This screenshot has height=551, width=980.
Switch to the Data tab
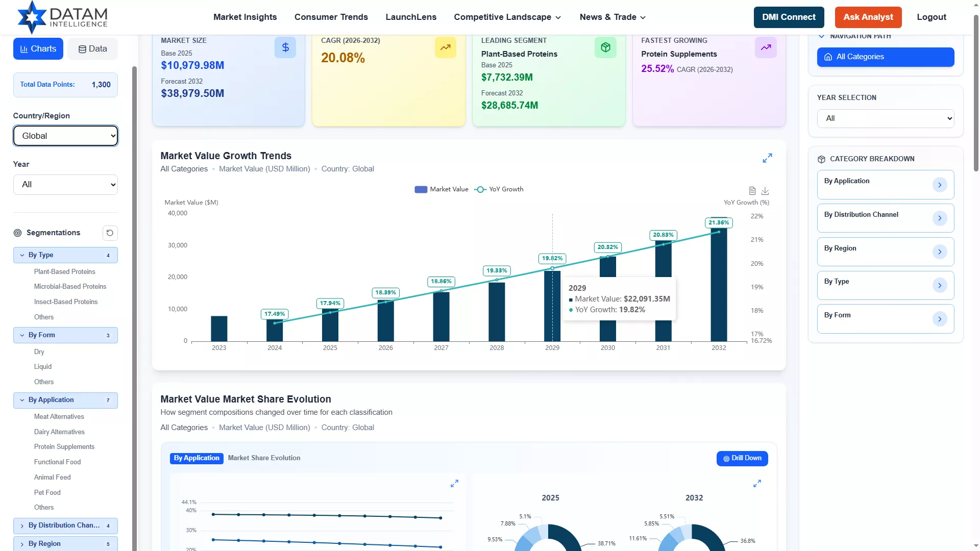pos(92,49)
